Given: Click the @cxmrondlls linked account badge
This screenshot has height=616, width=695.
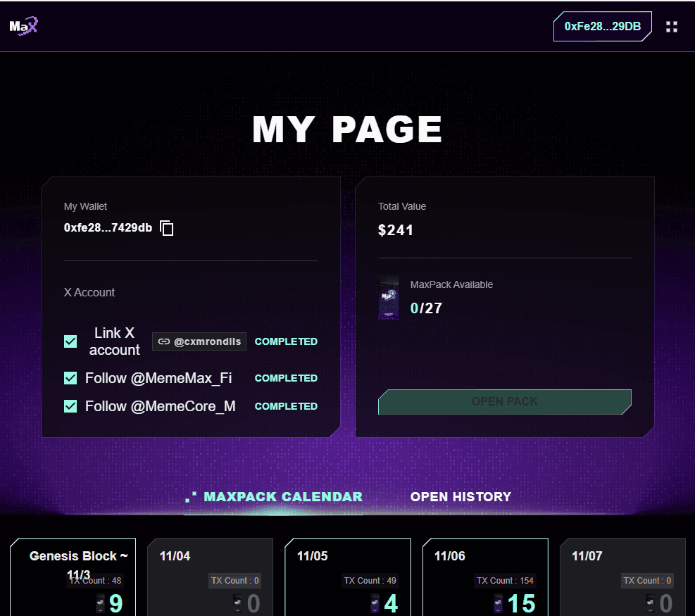Looking at the screenshot, I should tap(199, 341).
